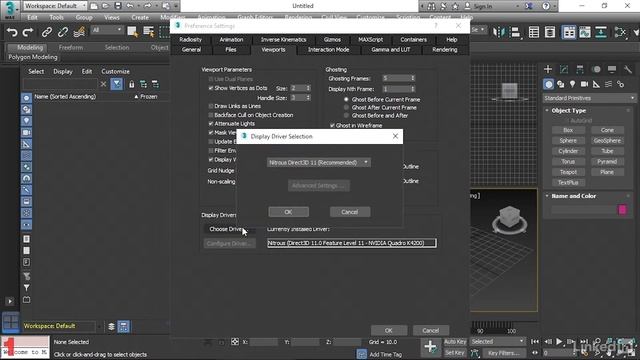640x360 pixels.
Task: Select Ghost Before Current Frame radio
Action: pos(346,100)
